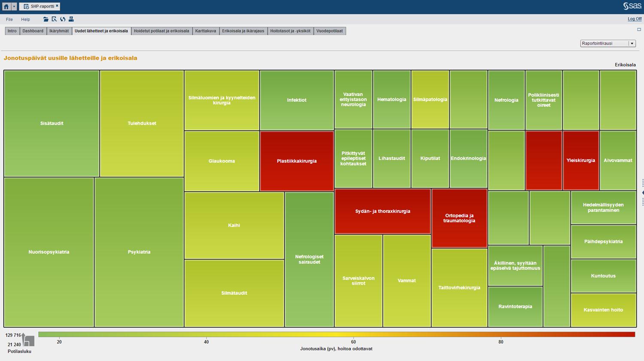
Task: Open the Hoidetut potilaat ja erikoisala tab
Action: [x=161, y=31]
